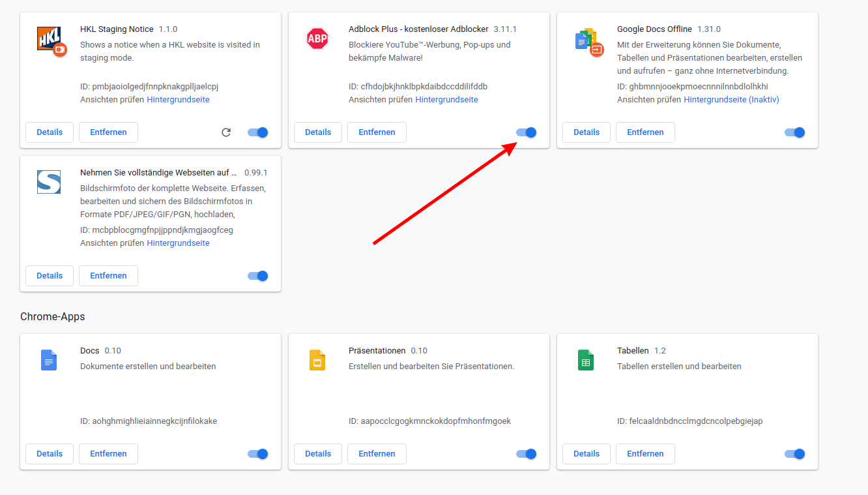Click the Tabellen app icon
This screenshot has width=868, height=495.
(x=586, y=360)
